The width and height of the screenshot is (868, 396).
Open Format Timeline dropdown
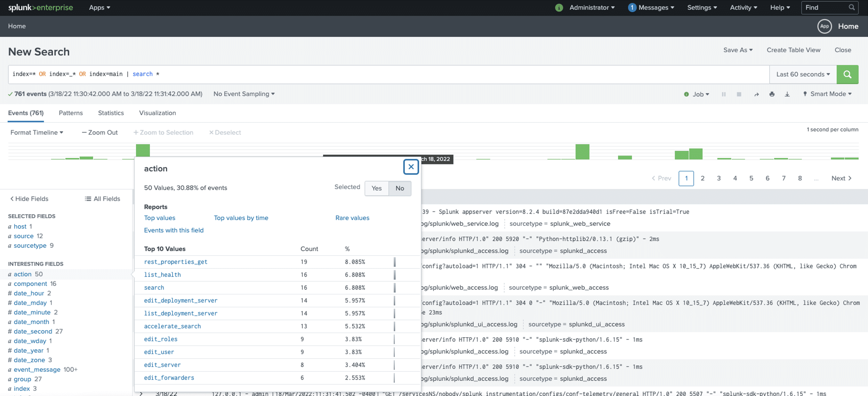37,132
